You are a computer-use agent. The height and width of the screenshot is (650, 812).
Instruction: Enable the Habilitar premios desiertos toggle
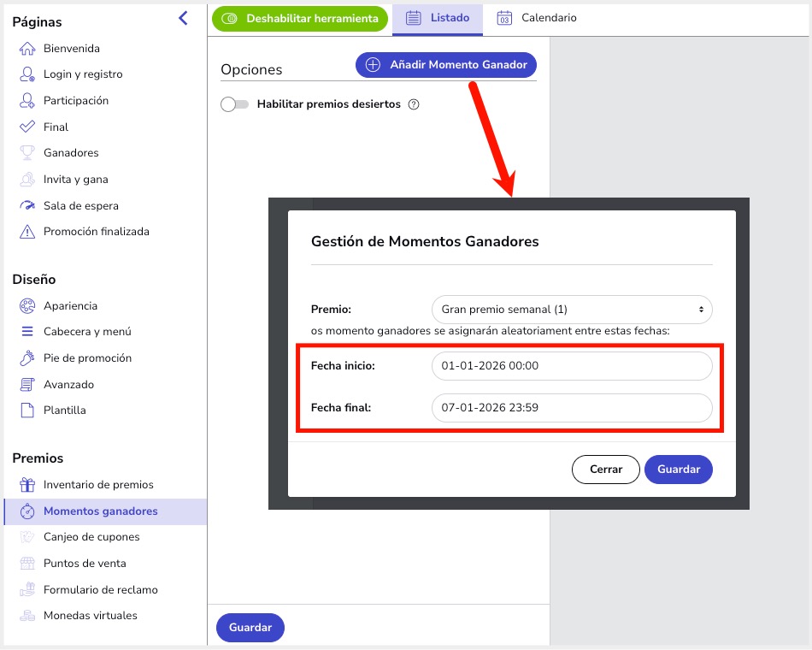click(233, 104)
